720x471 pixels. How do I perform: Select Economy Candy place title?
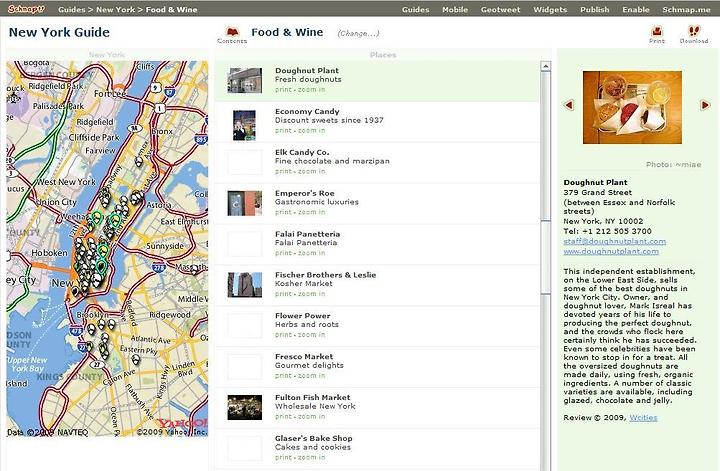[x=307, y=112]
